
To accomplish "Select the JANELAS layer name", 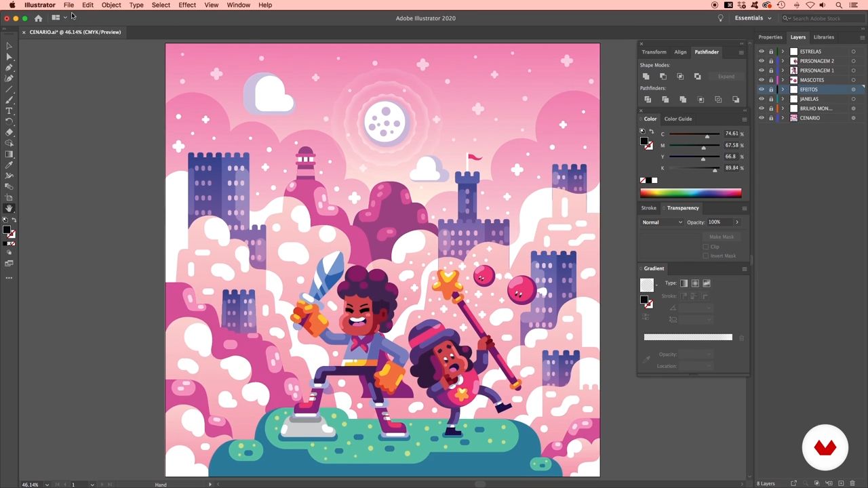I will 809,99.
